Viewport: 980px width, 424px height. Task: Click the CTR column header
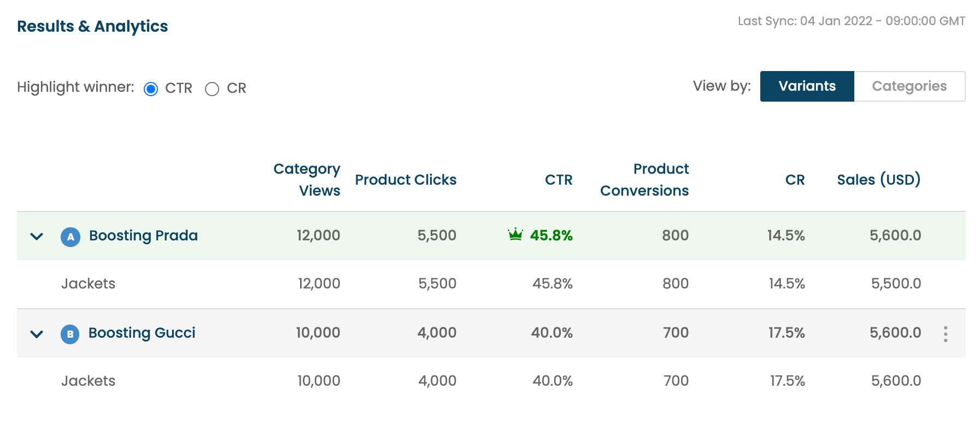click(559, 180)
